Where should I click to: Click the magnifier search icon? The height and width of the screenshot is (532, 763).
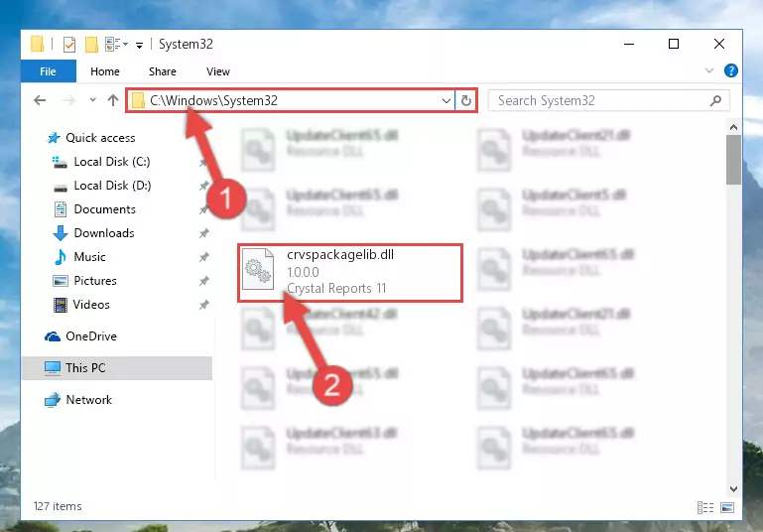point(715,101)
